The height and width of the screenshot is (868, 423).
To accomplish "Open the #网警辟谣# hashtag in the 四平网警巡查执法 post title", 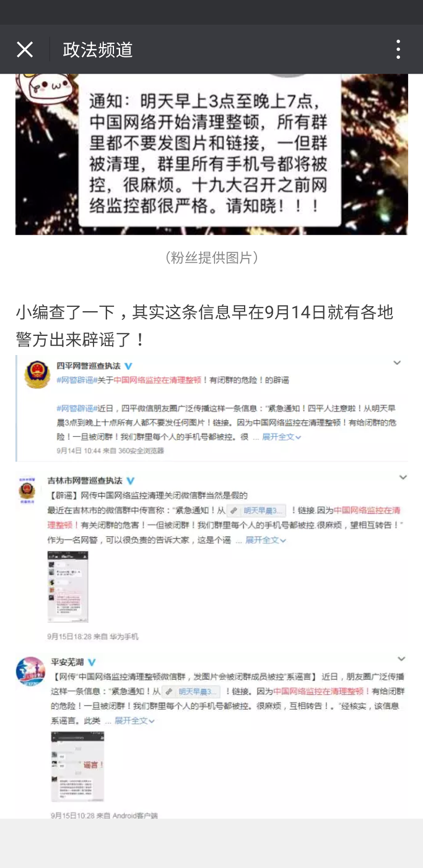I will pos(74,380).
